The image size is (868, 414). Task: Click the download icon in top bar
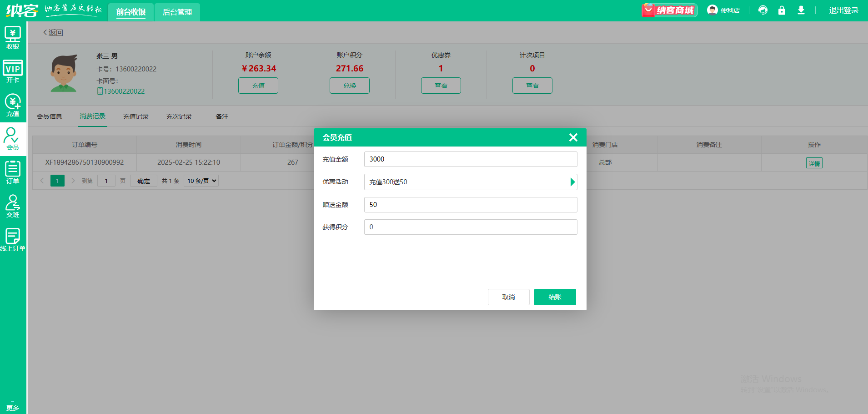point(801,10)
